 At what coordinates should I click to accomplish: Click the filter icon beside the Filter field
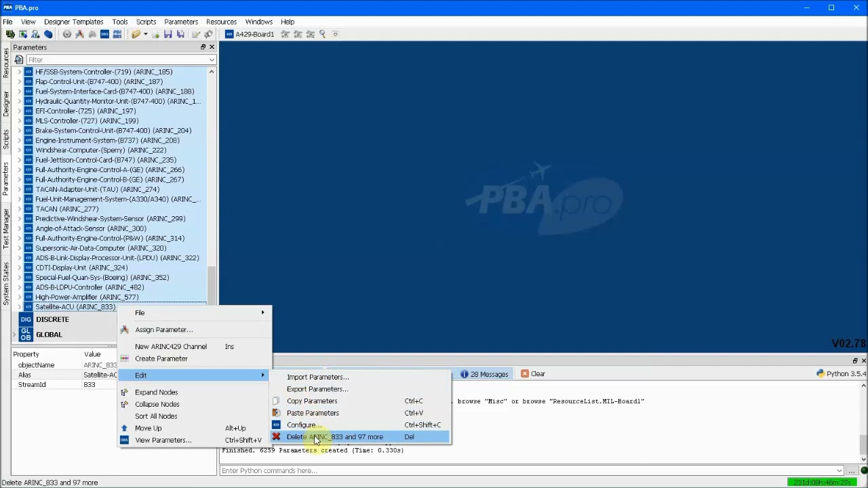[19, 60]
